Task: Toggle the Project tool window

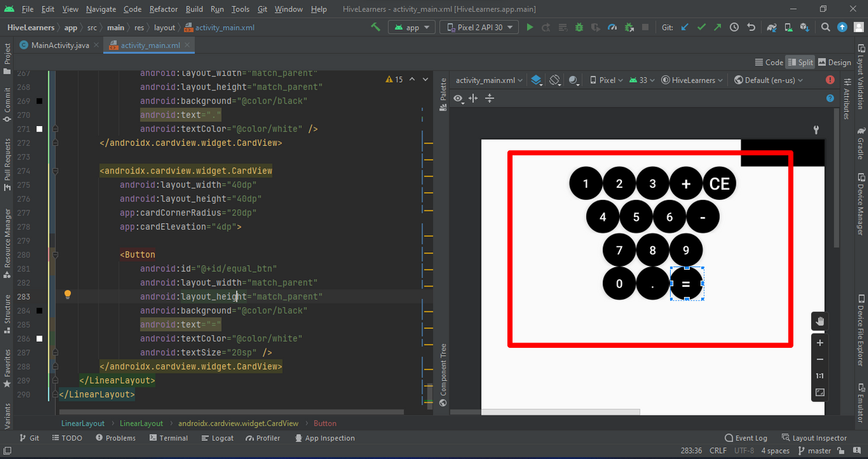Action: click(x=7, y=58)
